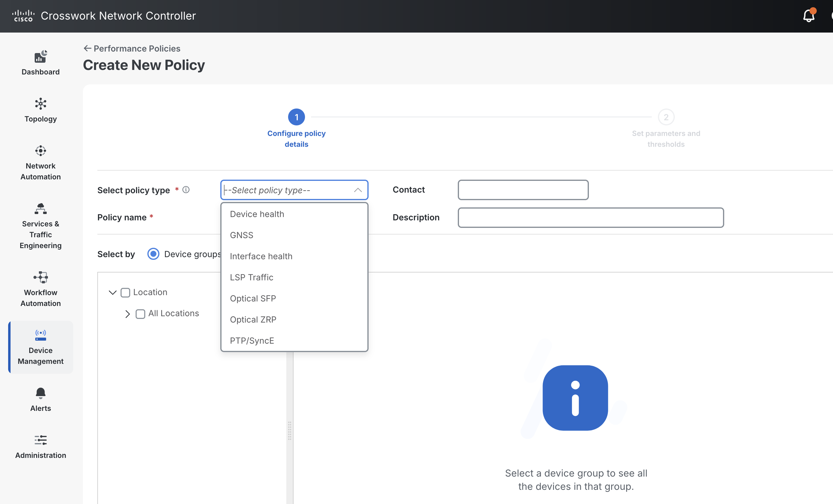Choose Optical ZRP policy type option
The height and width of the screenshot is (504, 833).
(253, 320)
